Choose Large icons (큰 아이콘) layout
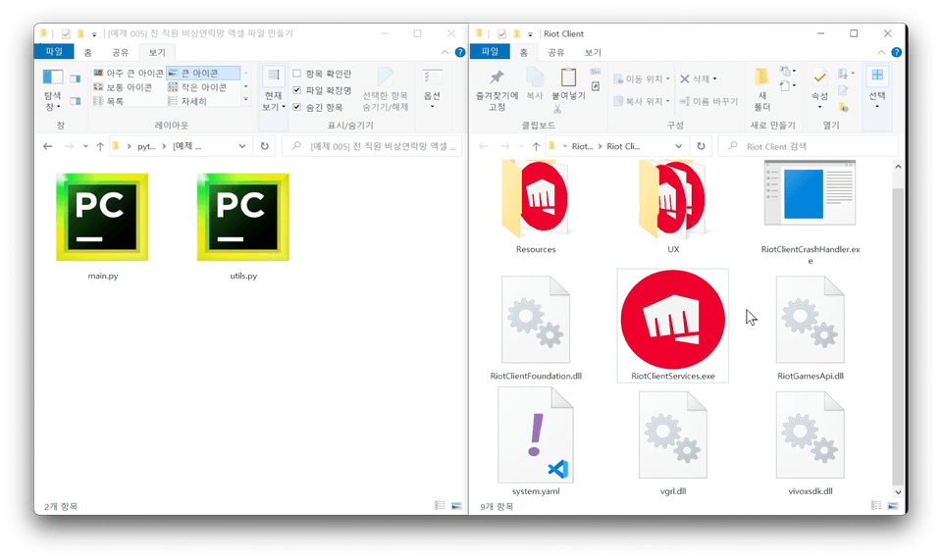The width and height of the screenshot is (942, 560). click(202, 73)
